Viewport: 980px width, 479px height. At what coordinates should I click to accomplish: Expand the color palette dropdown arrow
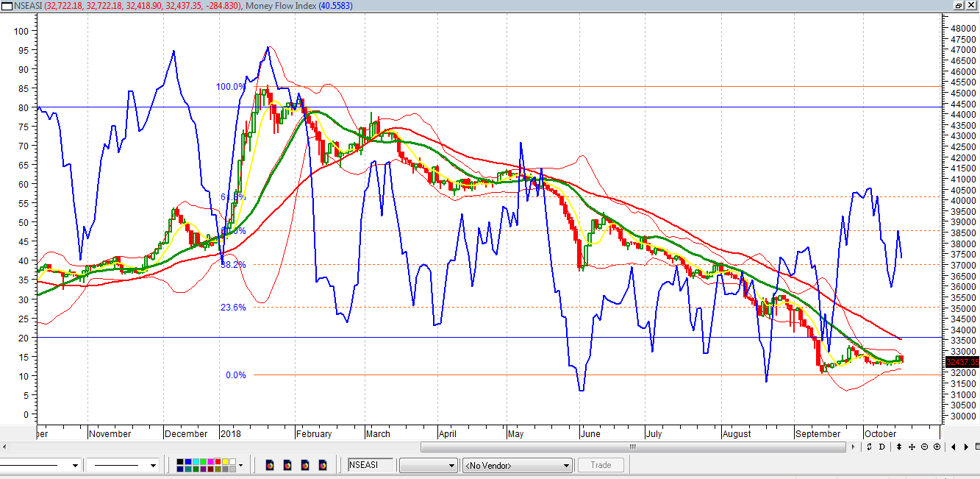tap(240, 465)
